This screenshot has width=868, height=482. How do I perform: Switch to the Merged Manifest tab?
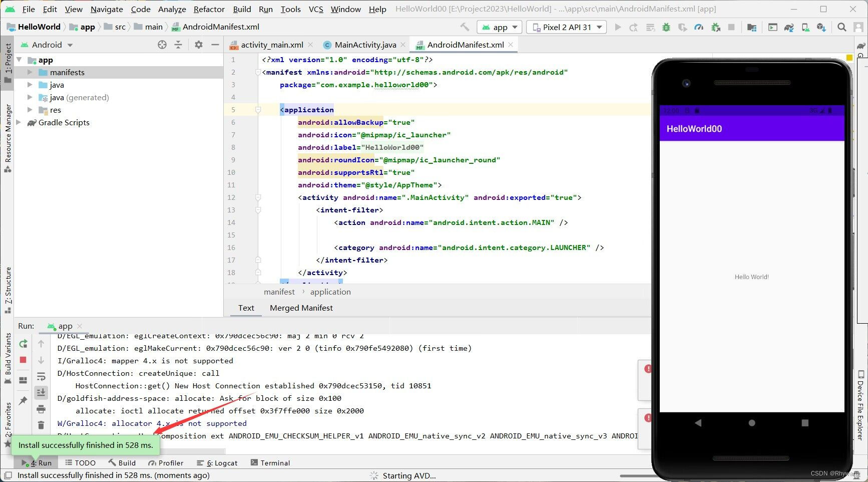pos(301,308)
